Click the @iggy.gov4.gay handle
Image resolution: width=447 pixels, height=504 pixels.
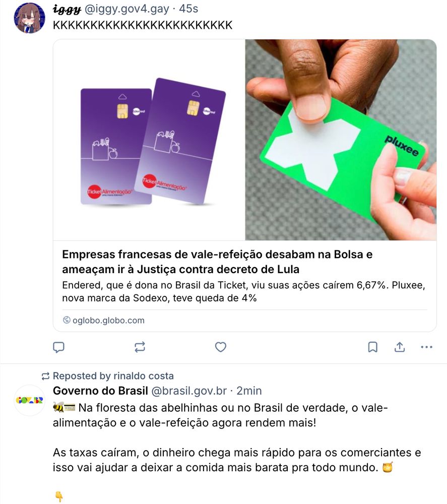126,9
